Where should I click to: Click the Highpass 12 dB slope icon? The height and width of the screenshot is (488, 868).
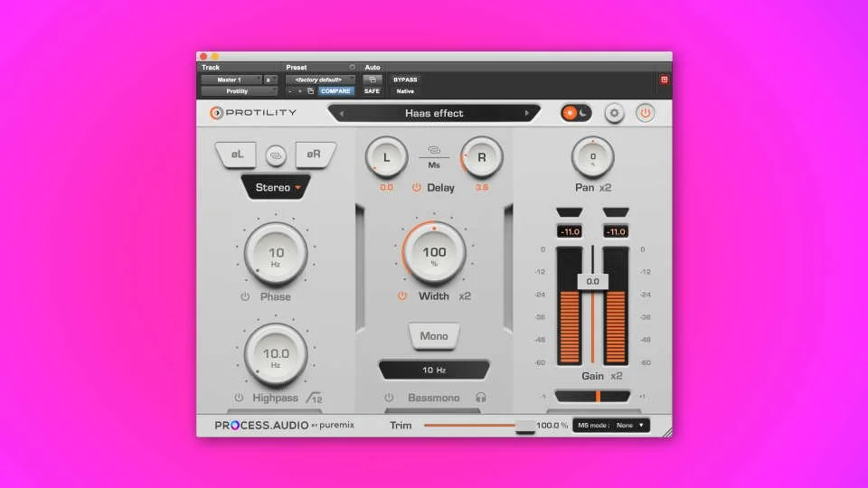315,398
